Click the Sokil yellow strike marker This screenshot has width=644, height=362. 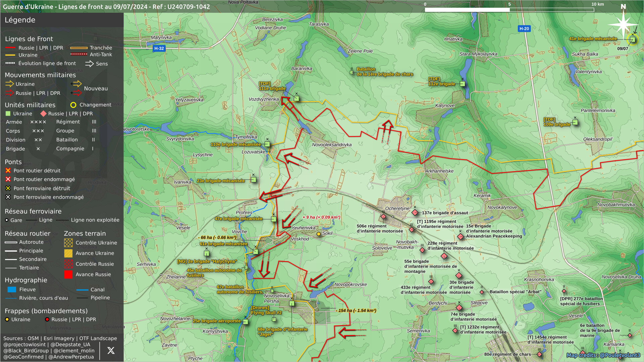(x=319, y=234)
